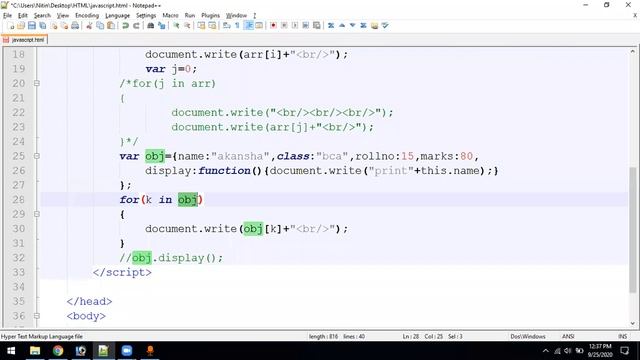Click the Paste clipboard icon

pos(111,26)
